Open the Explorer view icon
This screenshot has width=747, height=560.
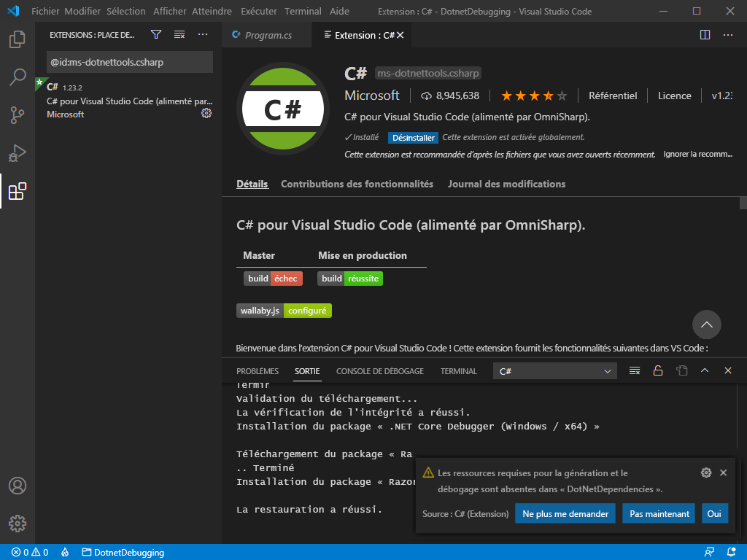point(18,40)
